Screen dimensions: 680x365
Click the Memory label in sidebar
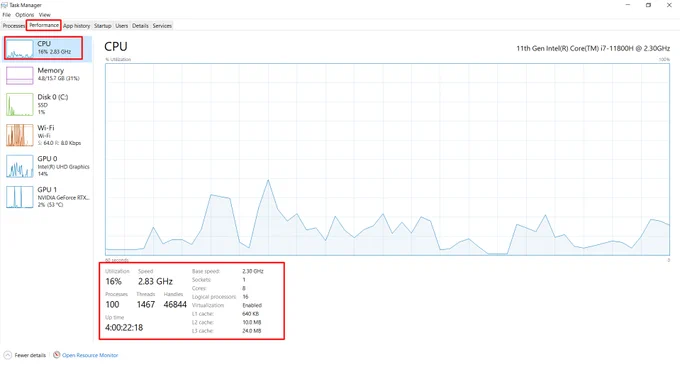click(x=50, y=70)
